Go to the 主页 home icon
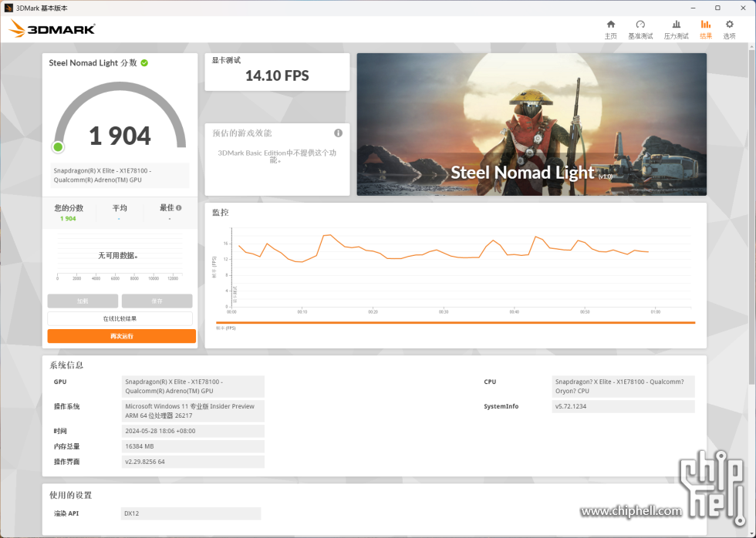This screenshot has width=756, height=538. point(611,25)
